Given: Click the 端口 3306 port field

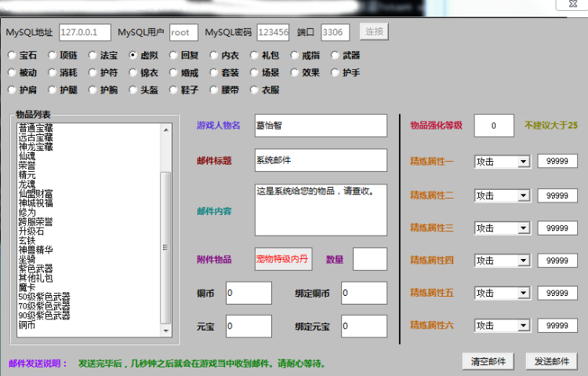Looking at the screenshot, I should click(335, 32).
